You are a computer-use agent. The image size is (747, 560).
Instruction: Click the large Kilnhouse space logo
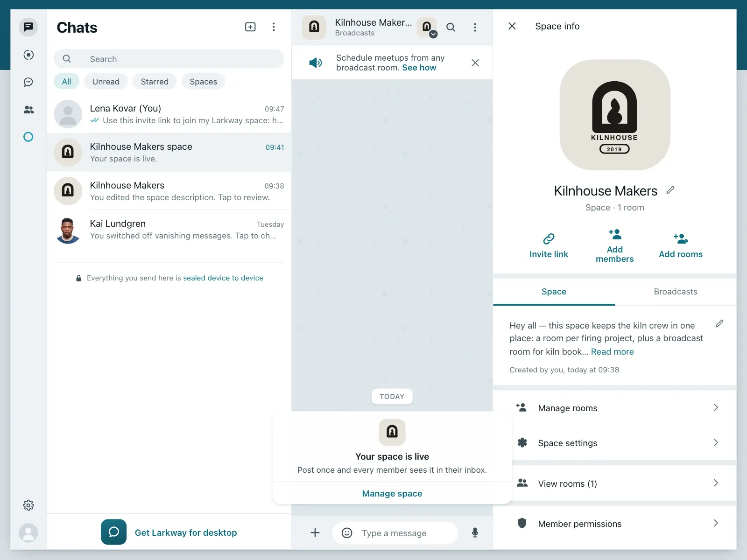coord(615,115)
